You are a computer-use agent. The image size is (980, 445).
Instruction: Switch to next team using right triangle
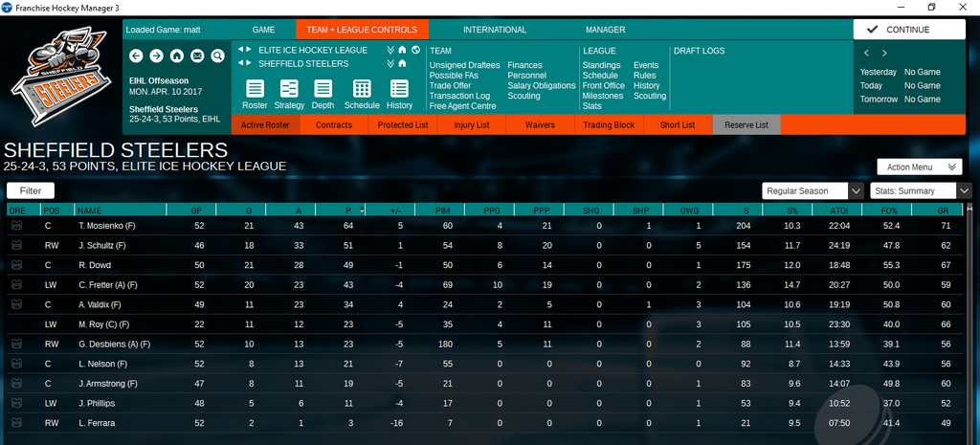248,63
